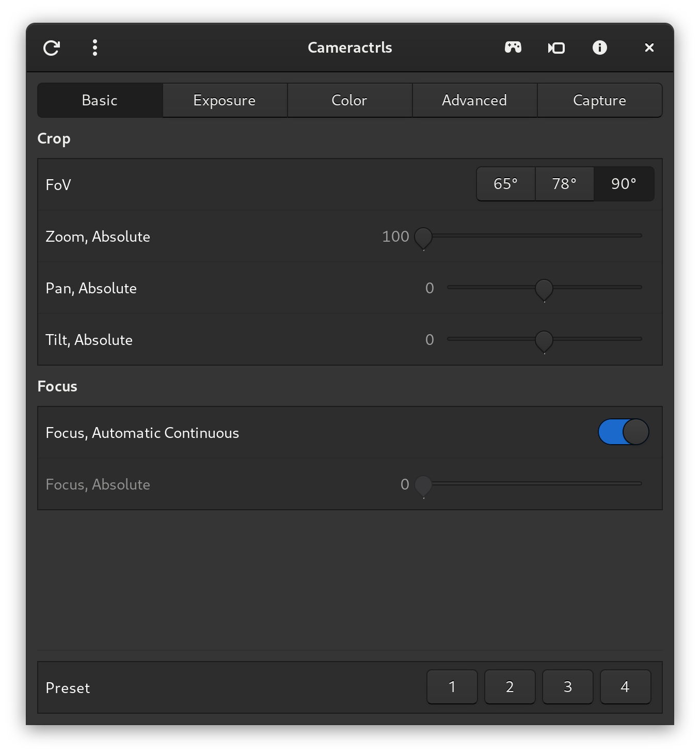Open the Advanced tab
Screen dimensions: 700x754
coord(474,100)
